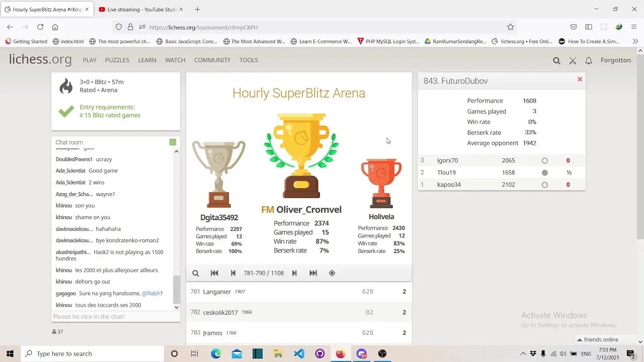Select ceskolik2017 standings row
Image resolution: width=644 pixels, height=362 pixels.
click(x=299, y=312)
